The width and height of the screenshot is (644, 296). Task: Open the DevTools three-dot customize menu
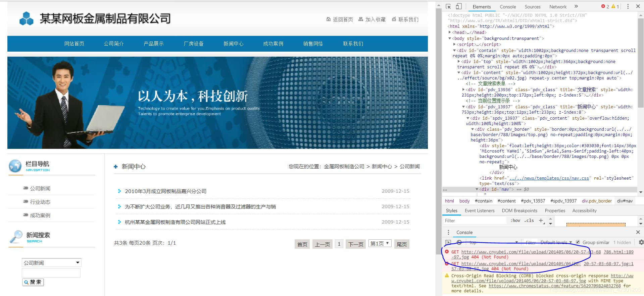pyautogui.click(x=628, y=6)
